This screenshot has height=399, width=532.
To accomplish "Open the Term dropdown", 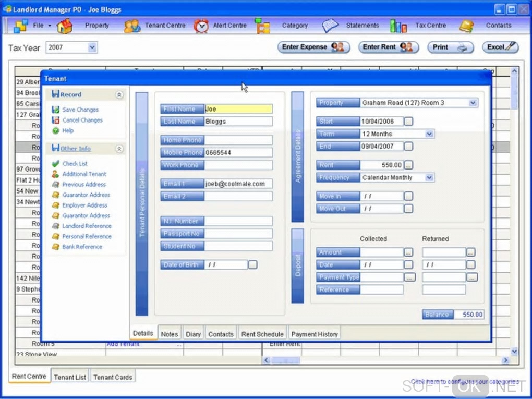I will 429,134.
